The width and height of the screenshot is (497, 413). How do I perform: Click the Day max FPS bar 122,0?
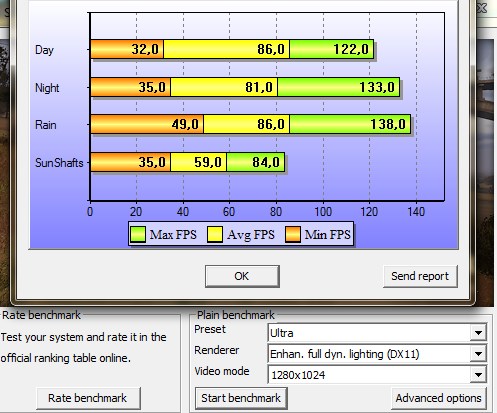[x=332, y=49]
